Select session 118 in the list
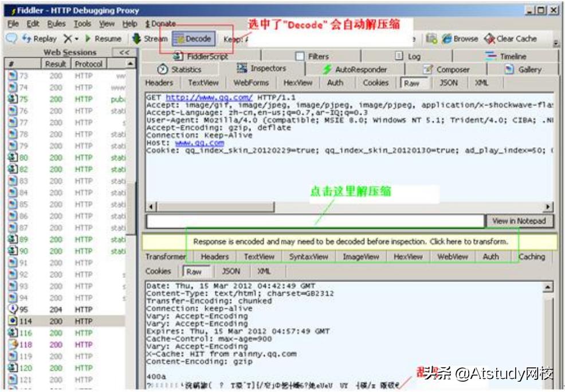Screen dimensions: 565x392 click(x=66, y=344)
